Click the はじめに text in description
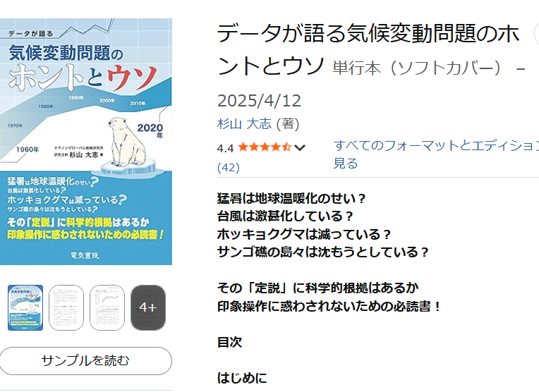539x392 pixels. tap(242, 378)
